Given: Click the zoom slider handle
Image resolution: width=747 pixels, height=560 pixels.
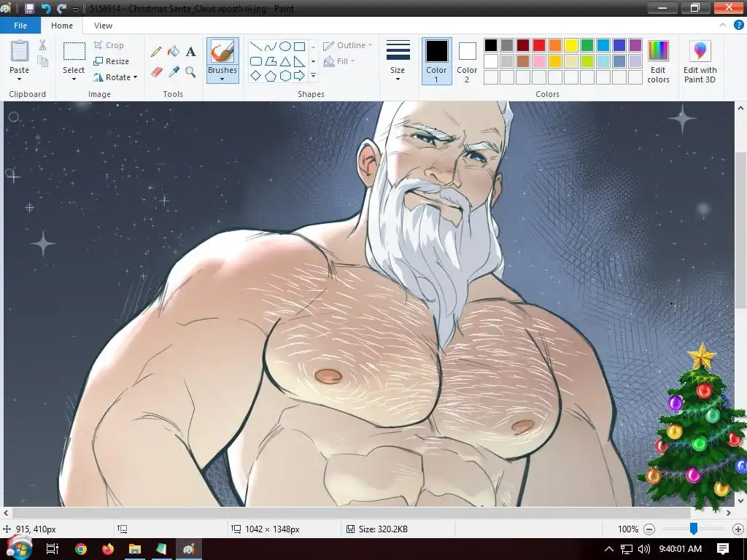Looking at the screenshot, I should point(694,529).
